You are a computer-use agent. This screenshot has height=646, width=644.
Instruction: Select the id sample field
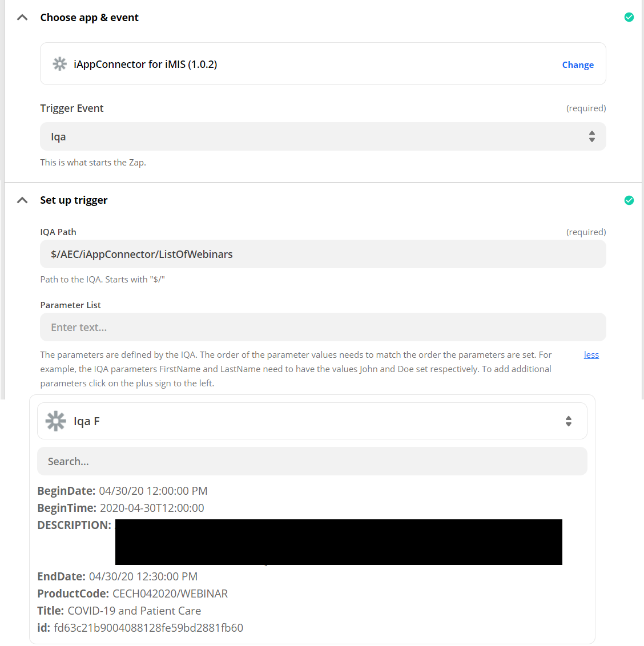pos(140,628)
